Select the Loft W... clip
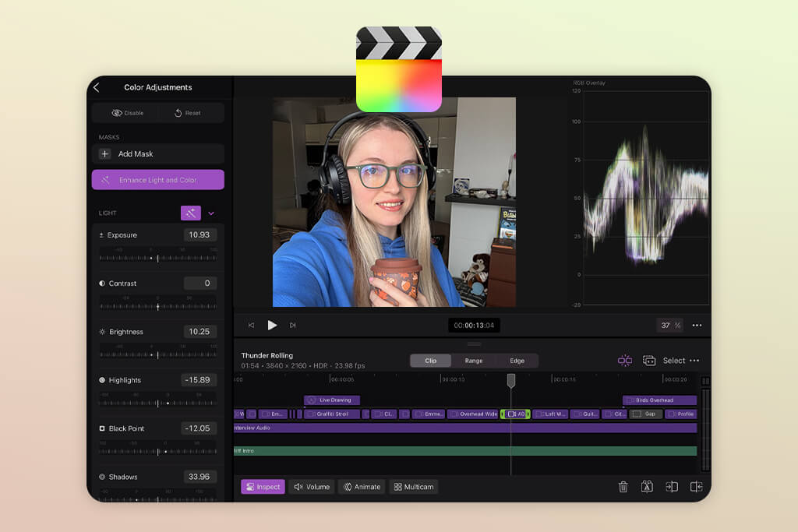The width and height of the screenshot is (798, 532). 550,414
